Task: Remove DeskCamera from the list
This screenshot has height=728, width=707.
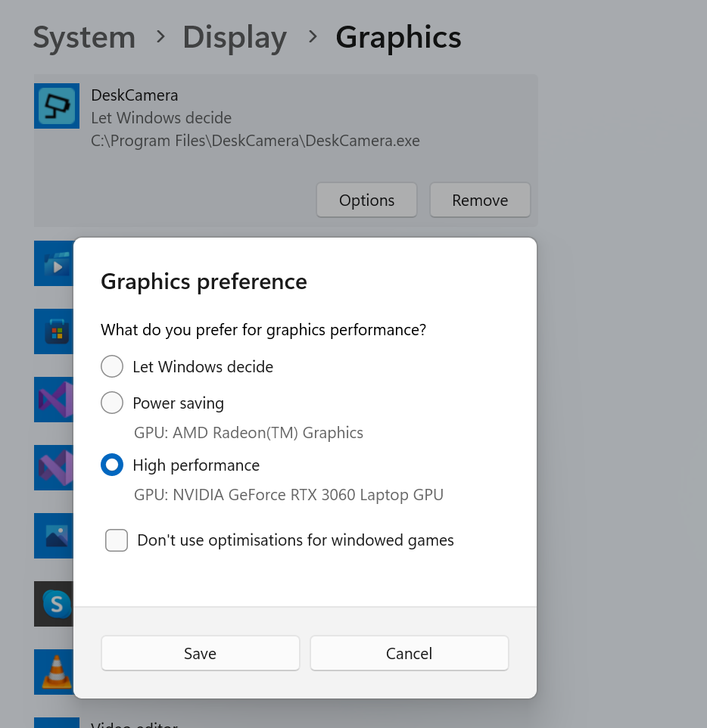Action: (x=480, y=201)
